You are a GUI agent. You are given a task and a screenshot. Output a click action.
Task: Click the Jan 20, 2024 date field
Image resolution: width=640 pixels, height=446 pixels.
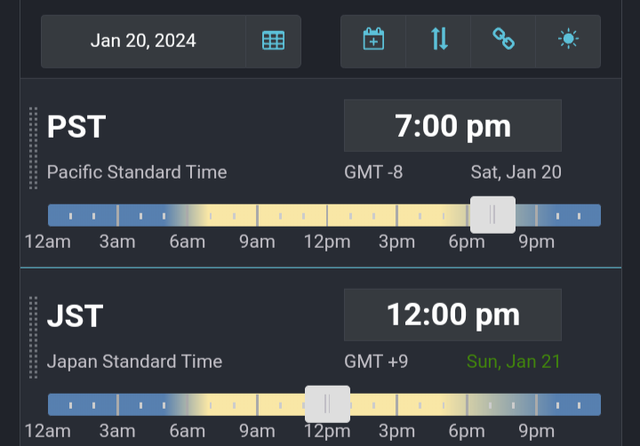click(x=143, y=41)
